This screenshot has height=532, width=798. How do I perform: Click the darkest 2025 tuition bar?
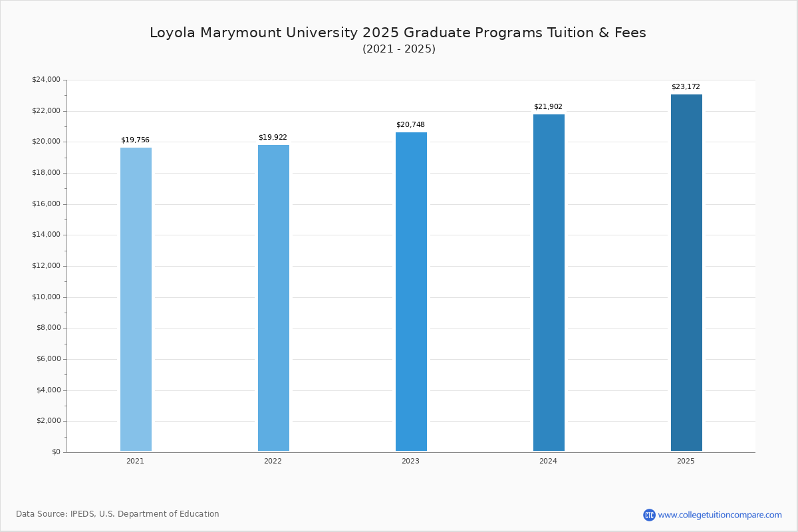click(686, 273)
